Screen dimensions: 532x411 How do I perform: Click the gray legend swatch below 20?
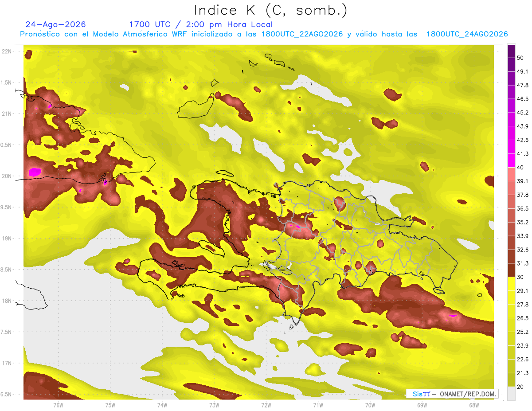511,393
